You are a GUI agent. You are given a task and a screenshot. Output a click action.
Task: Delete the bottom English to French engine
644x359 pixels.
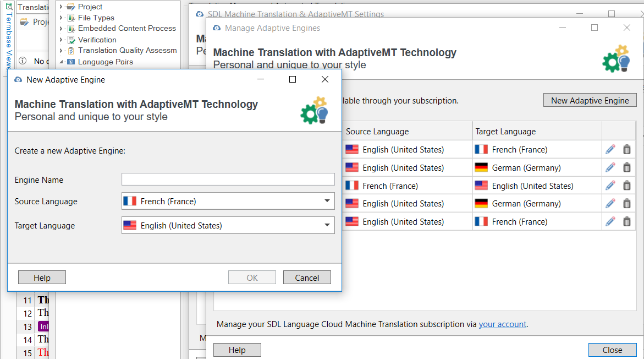click(x=626, y=221)
